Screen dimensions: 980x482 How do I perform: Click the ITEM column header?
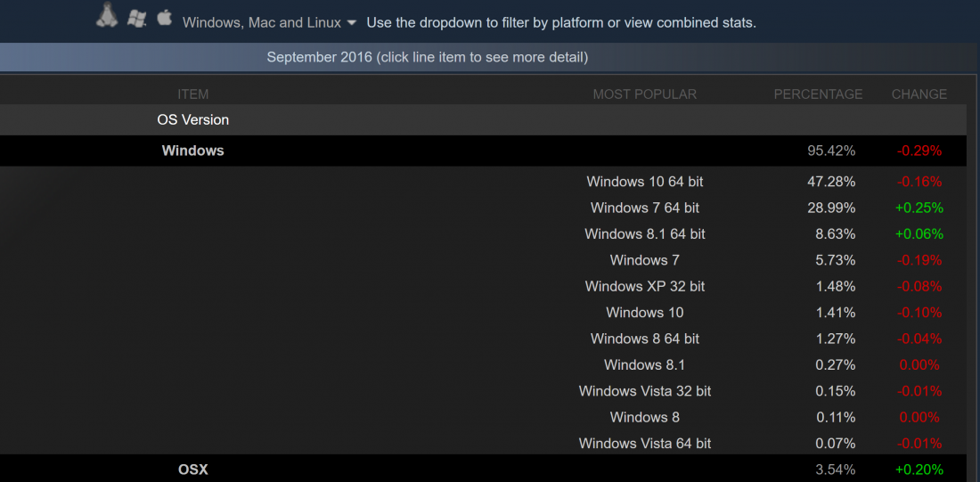point(193,94)
